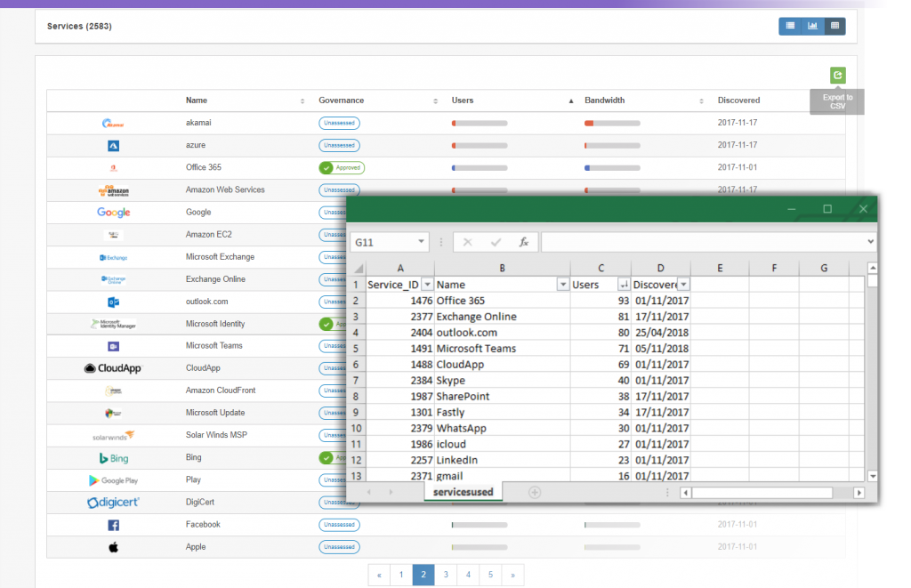Click the Office 365 Bandwidth usage bar
Viewport: 911px width, 588px height.
coord(612,168)
